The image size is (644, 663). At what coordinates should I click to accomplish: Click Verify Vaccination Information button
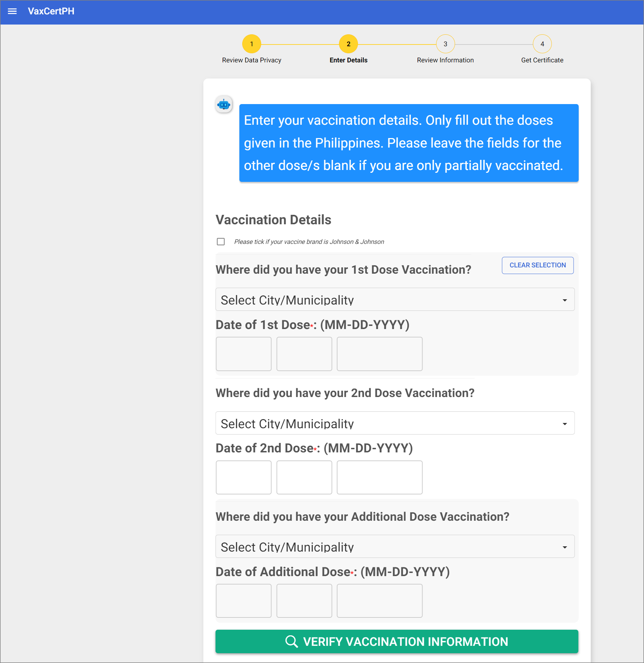point(397,641)
